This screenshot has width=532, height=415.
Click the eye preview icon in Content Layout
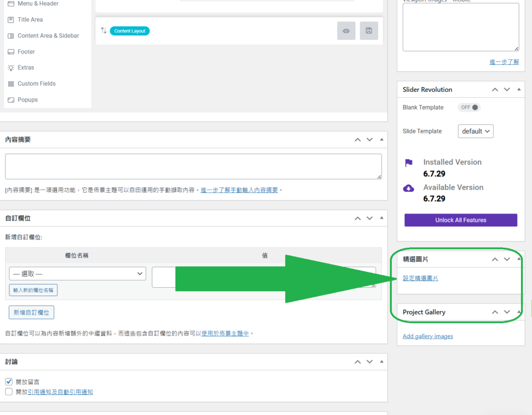(346, 31)
